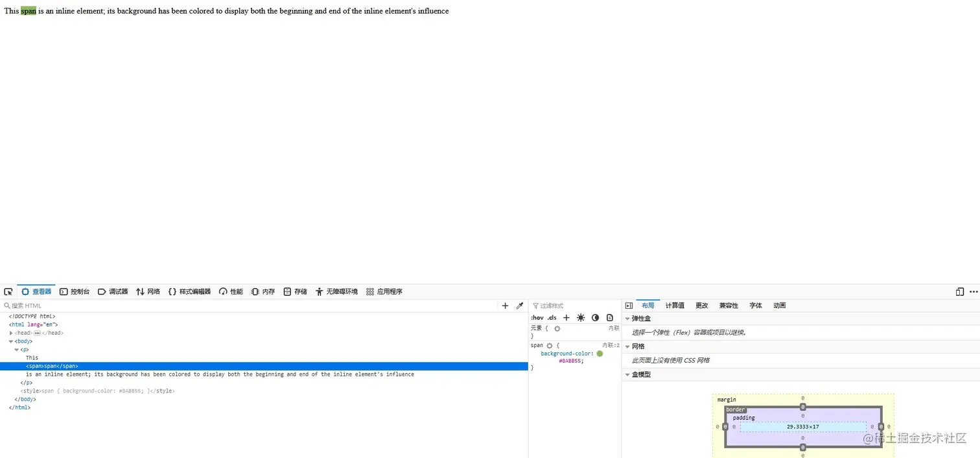Viewport: 980px width, 458px height.
Task: Toggle light color scheme simulation
Action: pyautogui.click(x=581, y=318)
